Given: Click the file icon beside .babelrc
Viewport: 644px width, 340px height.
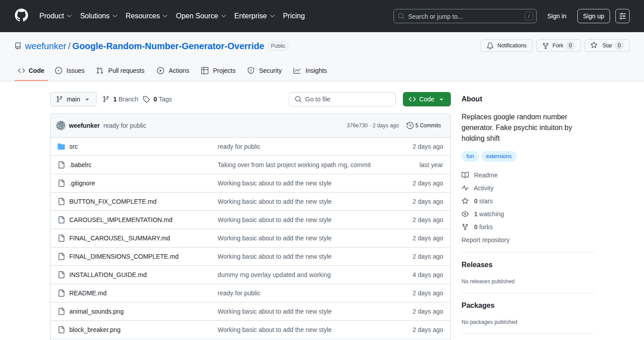Looking at the screenshot, I should 62,165.
